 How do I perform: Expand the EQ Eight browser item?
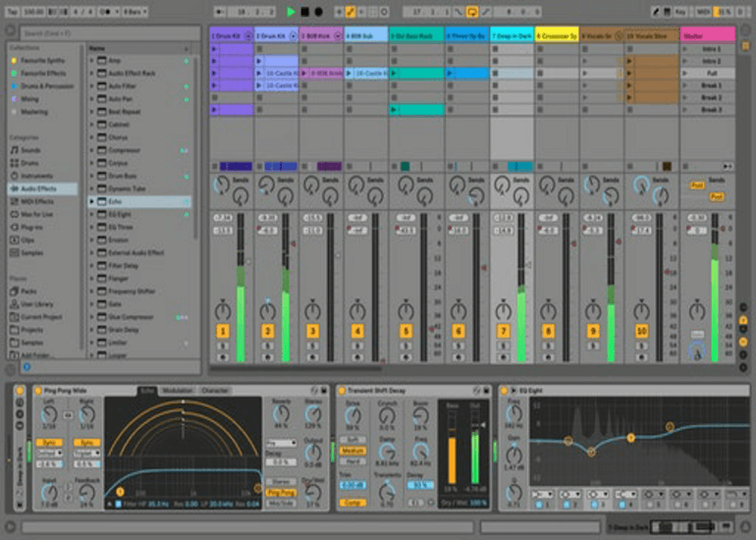[x=92, y=214]
